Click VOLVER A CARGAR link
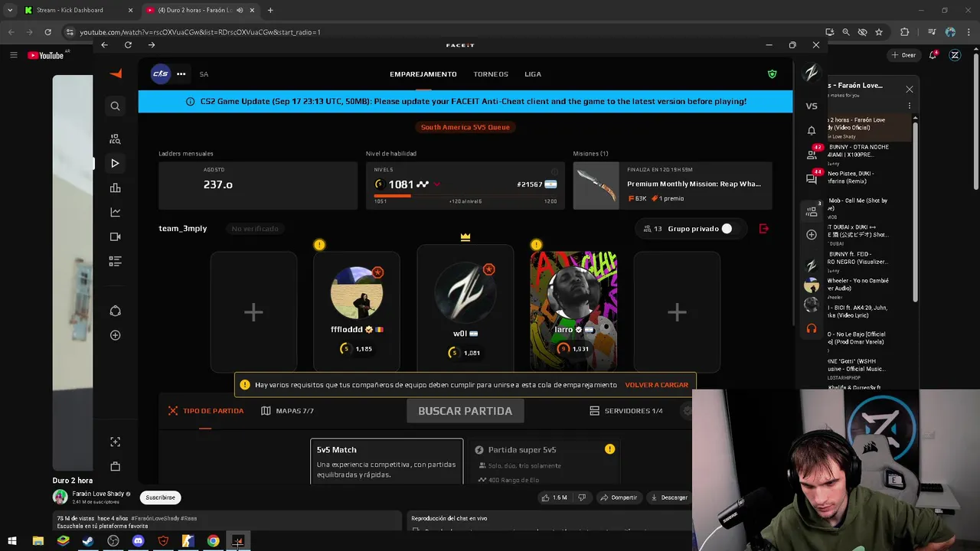 click(x=656, y=385)
